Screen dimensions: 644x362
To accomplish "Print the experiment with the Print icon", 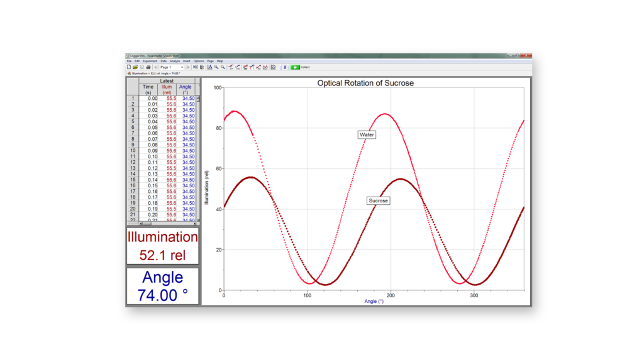I will [x=148, y=67].
